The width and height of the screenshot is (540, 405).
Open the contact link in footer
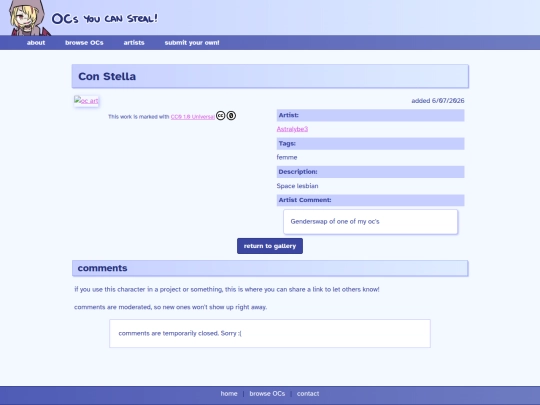click(x=308, y=393)
